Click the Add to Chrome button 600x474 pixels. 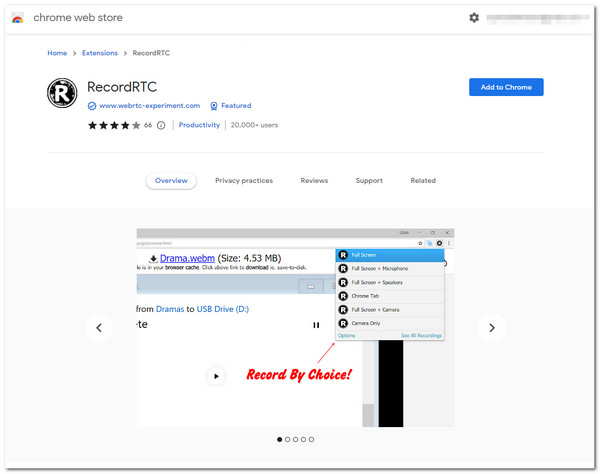[506, 87]
